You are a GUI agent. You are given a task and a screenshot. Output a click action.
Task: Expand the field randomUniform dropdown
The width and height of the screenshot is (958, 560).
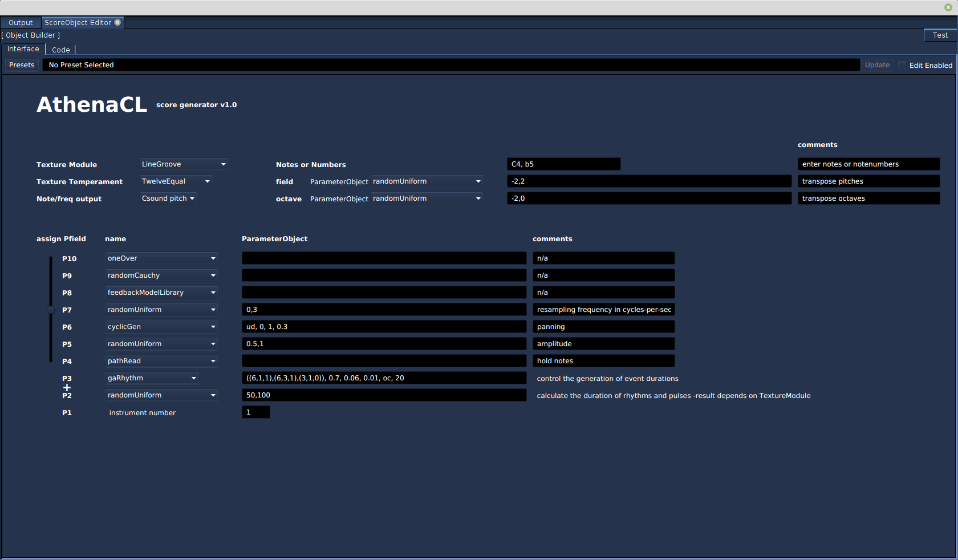427,181
